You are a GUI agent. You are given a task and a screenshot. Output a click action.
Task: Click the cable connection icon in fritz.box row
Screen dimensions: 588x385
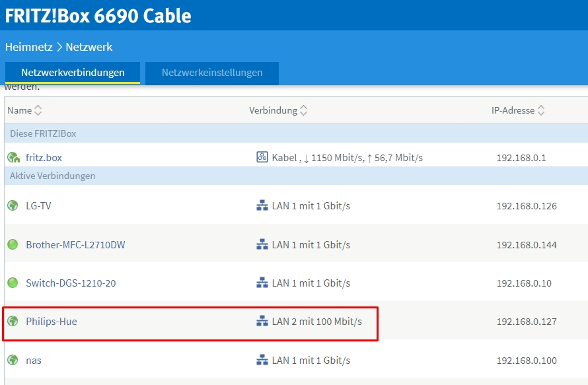[x=262, y=157]
